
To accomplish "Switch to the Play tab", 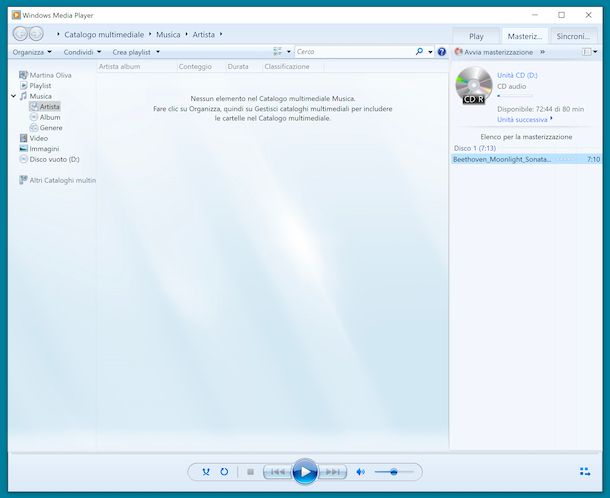I will (x=476, y=36).
